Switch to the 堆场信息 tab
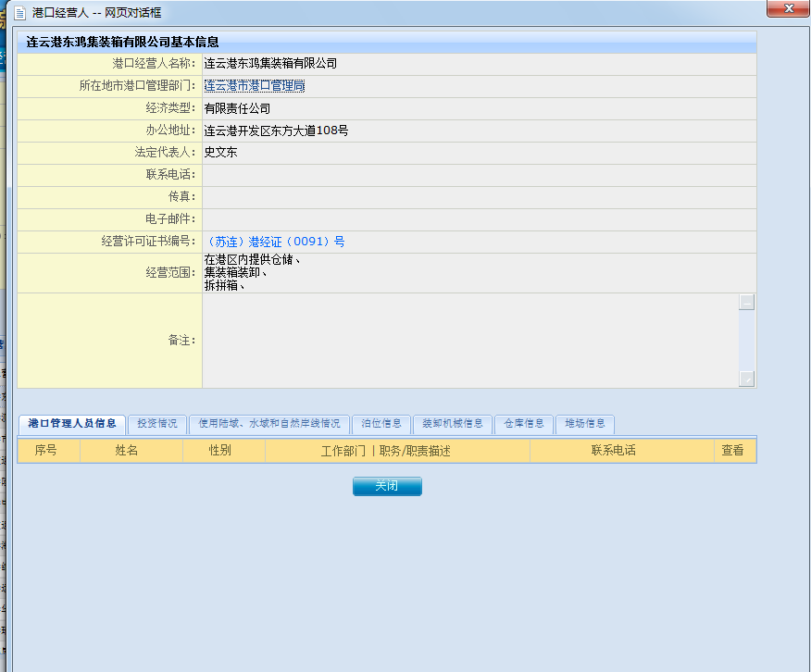 click(585, 424)
